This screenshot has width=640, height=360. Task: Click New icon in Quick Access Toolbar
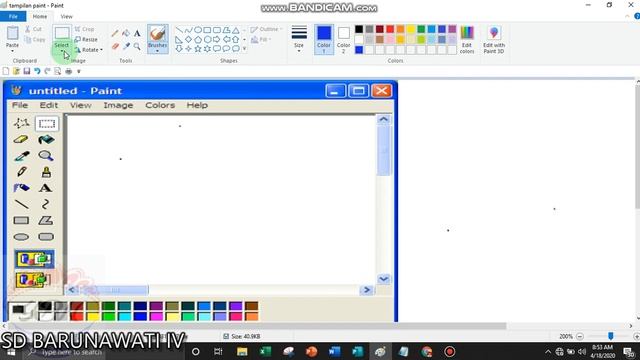tap(6, 71)
